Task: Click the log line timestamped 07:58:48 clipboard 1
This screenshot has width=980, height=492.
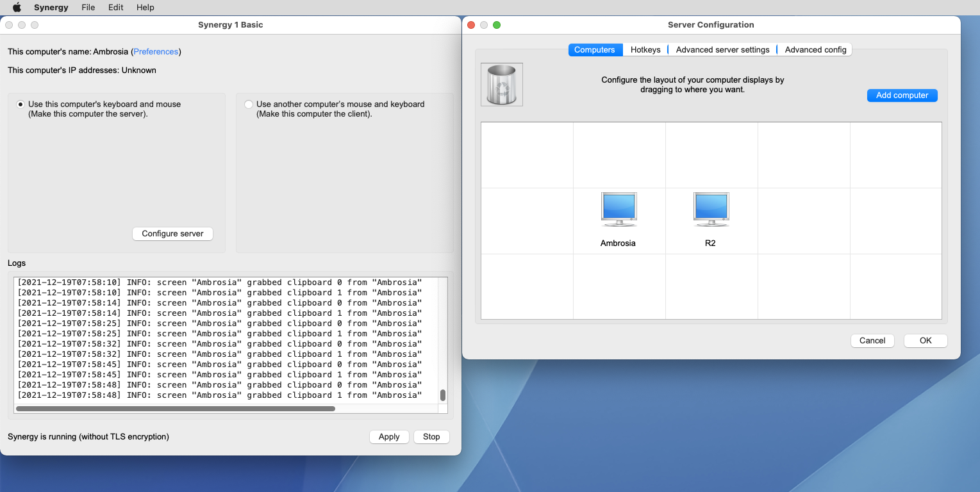Action: tap(219, 395)
